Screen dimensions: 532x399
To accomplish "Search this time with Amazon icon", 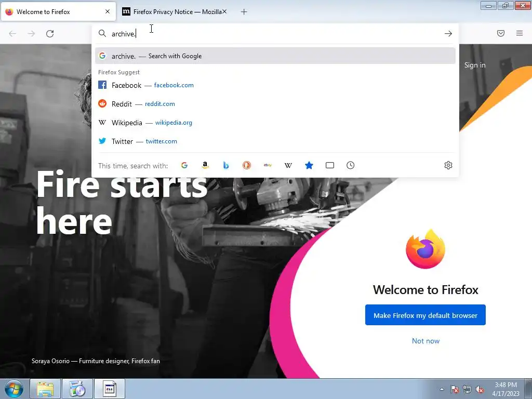I will (205, 165).
